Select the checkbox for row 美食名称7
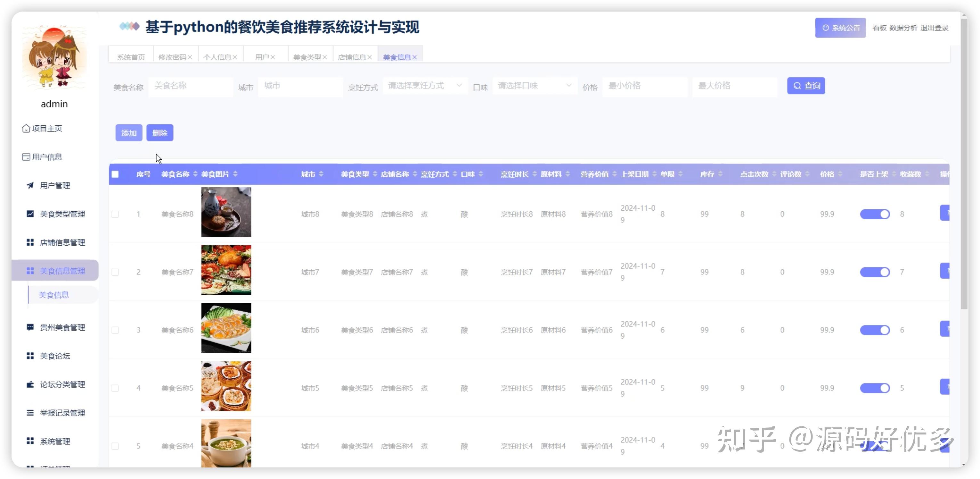The width and height of the screenshot is (980, 479). click(x=116, y=272)
